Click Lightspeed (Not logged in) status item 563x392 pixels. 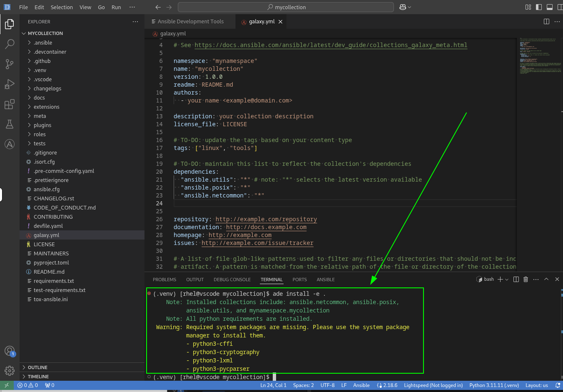(x=433, y=385)
